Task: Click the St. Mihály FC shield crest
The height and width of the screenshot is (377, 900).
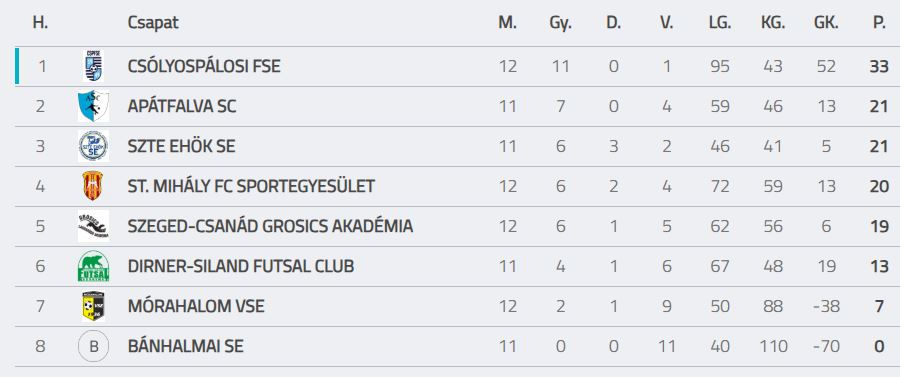Action: click(92, 186)
